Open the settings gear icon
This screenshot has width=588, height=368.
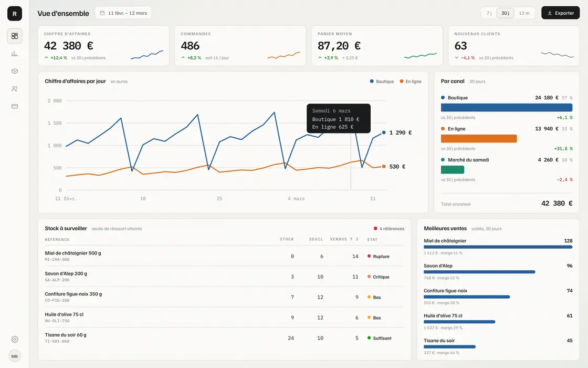pos(15,340)
